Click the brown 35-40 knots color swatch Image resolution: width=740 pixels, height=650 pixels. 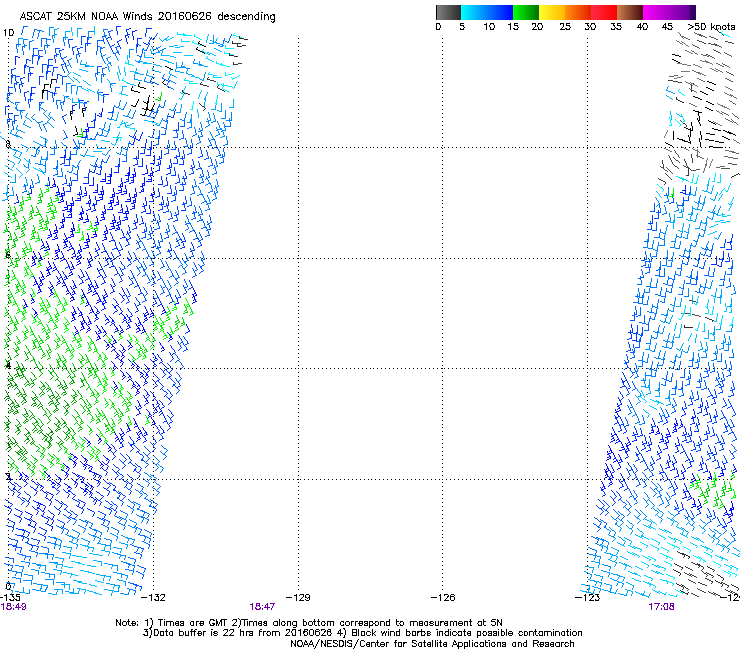click(630, 12)
